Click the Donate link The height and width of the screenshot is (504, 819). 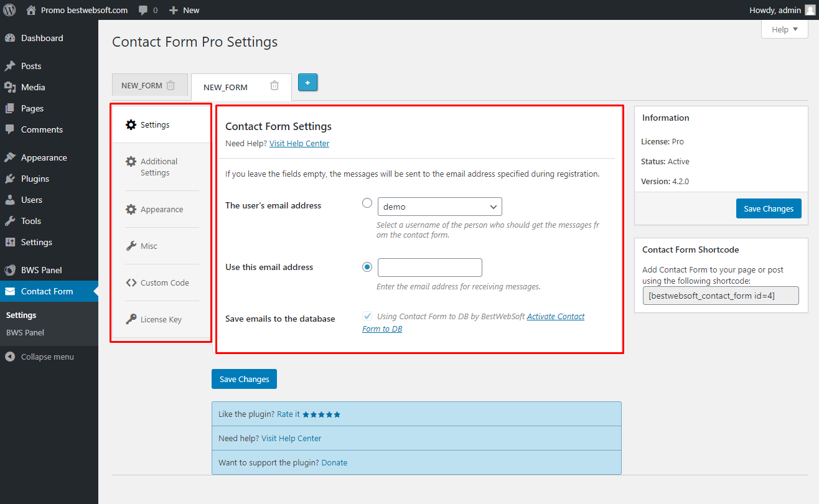click(334, 462)
